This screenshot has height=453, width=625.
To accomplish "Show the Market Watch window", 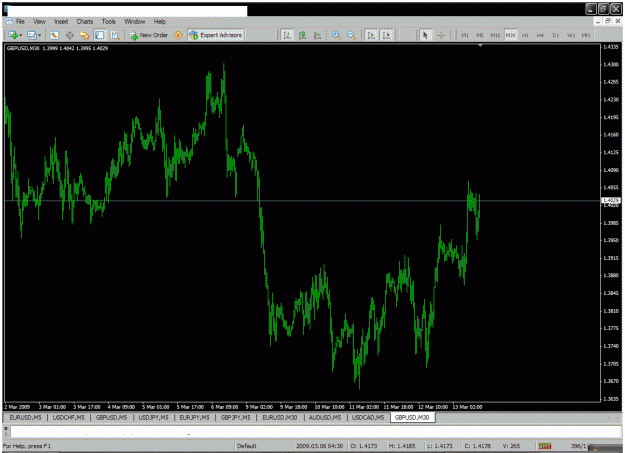I will click(55, 35).
